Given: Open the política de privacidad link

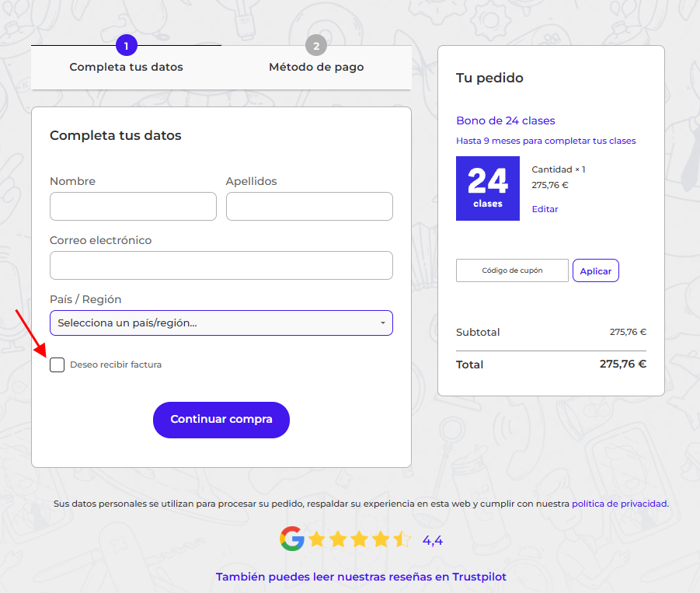Looking at the screenshot, I should [619, 504].
